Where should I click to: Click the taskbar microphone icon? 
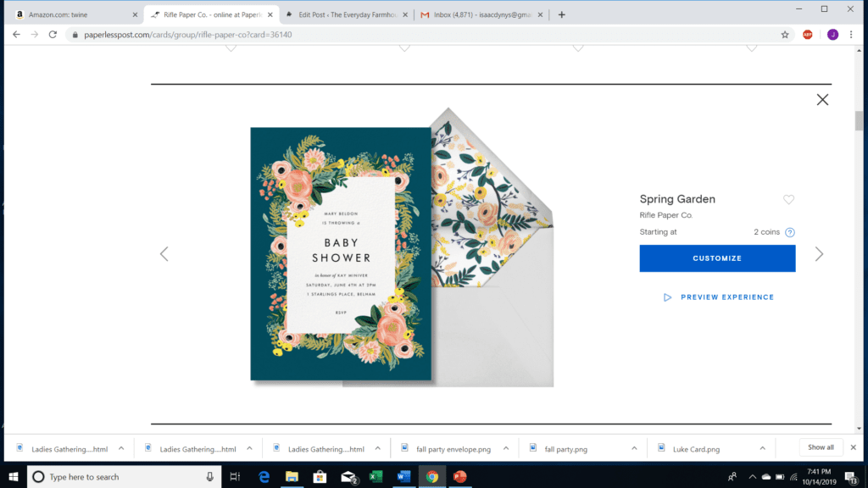210,476
